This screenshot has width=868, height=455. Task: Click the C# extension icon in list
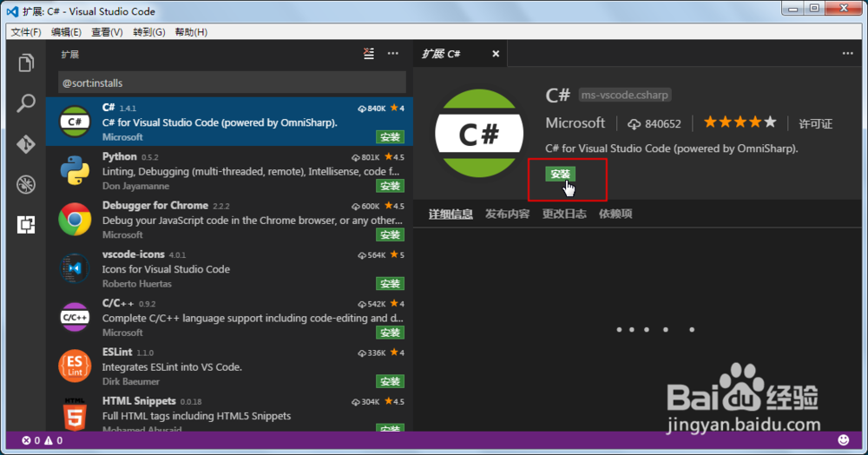75,122
